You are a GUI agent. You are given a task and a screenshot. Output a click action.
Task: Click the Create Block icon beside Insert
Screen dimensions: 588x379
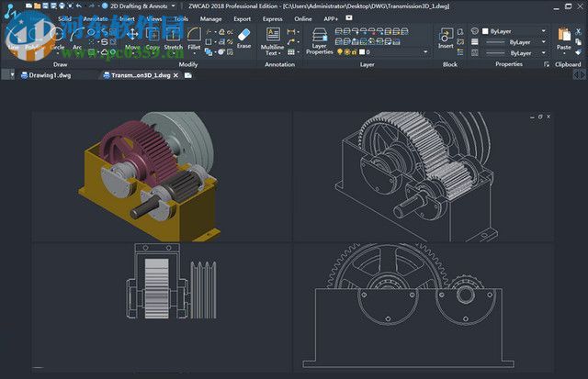[460, 32]
